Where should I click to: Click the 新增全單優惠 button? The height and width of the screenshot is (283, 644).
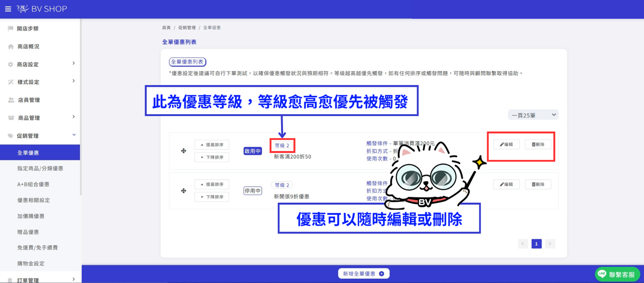click(x=363, y=274)
